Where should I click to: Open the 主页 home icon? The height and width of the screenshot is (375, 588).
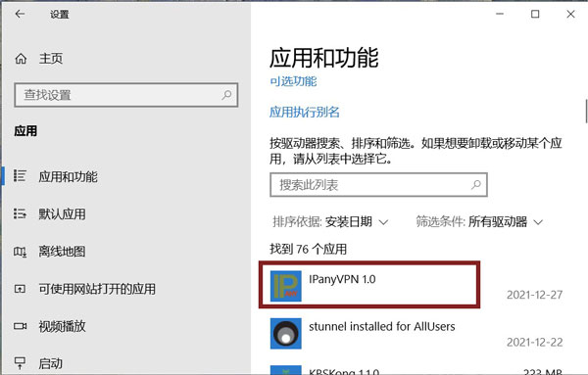tap(21, 59)
